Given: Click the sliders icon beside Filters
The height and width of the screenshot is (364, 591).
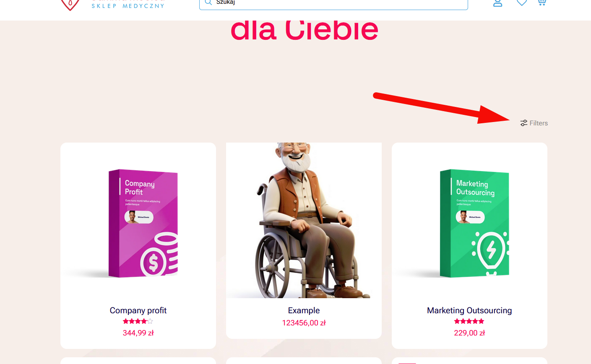Looking at the screenshot, I should (x=523, y=123).
